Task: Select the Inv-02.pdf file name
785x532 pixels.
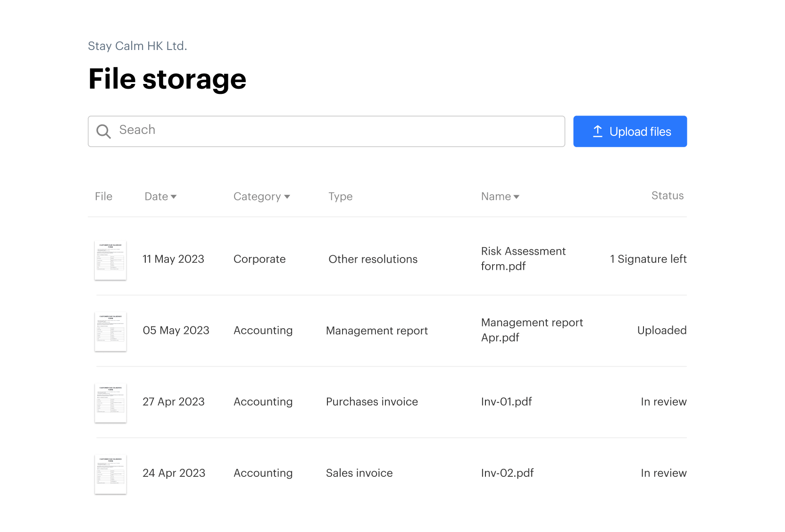Action: [x=507, y=473]
